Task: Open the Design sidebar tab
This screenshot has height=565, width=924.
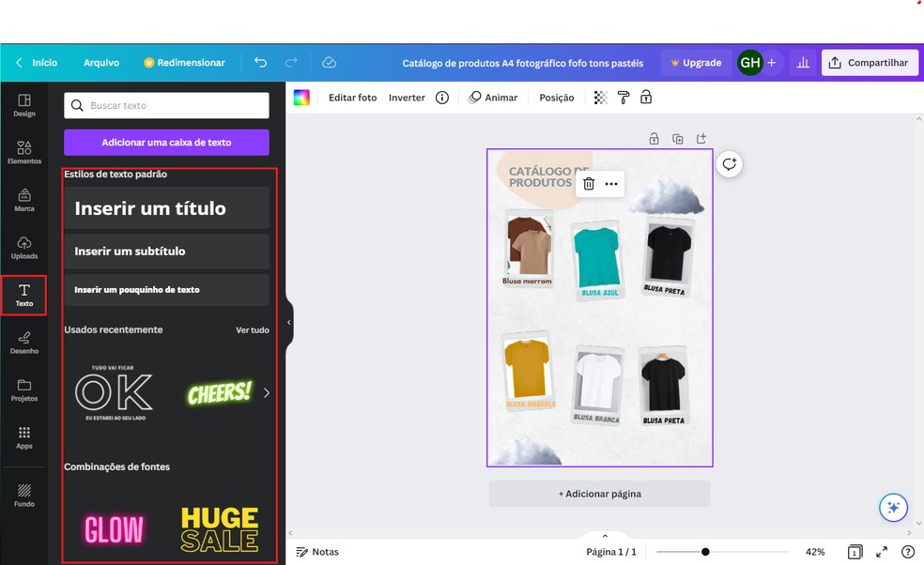Action: point(24,105)
